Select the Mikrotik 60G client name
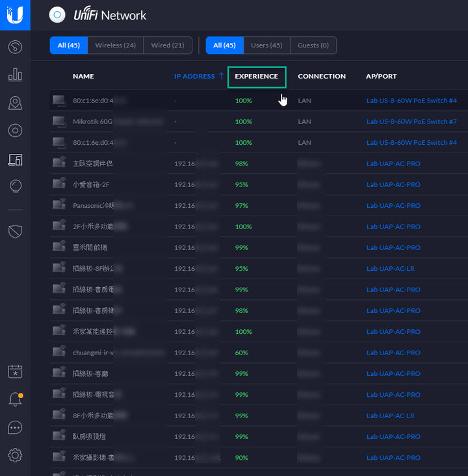 pyautogui.click(x=93, y=121)
